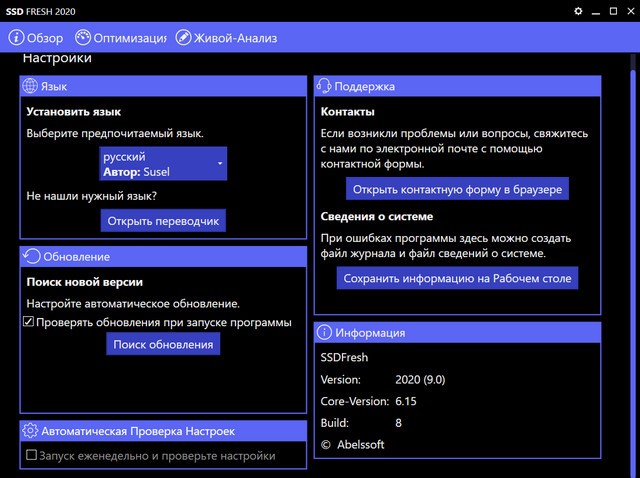Image resolution: width=640 pixels, height=478 pixels.
Task: Go to the Живой-Анализ tab
Action: 236,38
